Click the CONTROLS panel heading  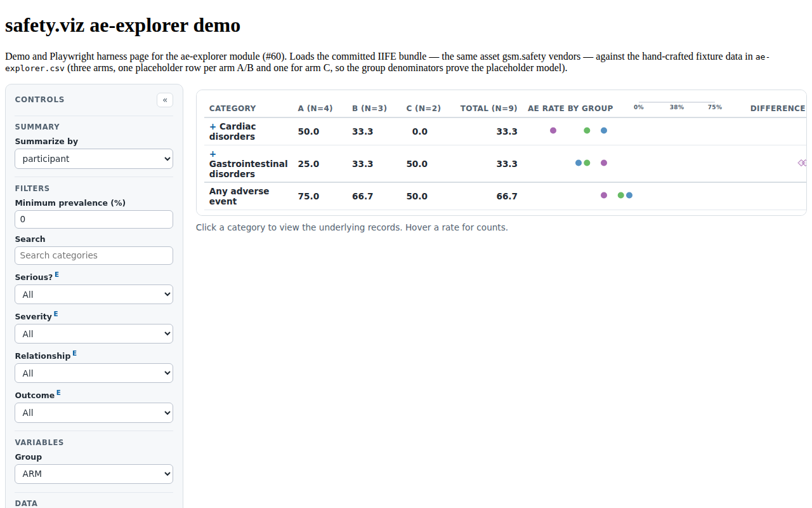pos(40,100)
